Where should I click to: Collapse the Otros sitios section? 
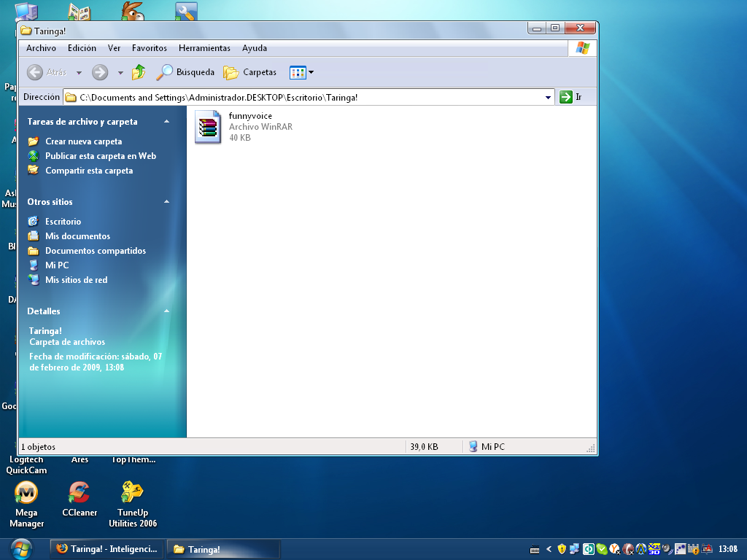[167, 201]
